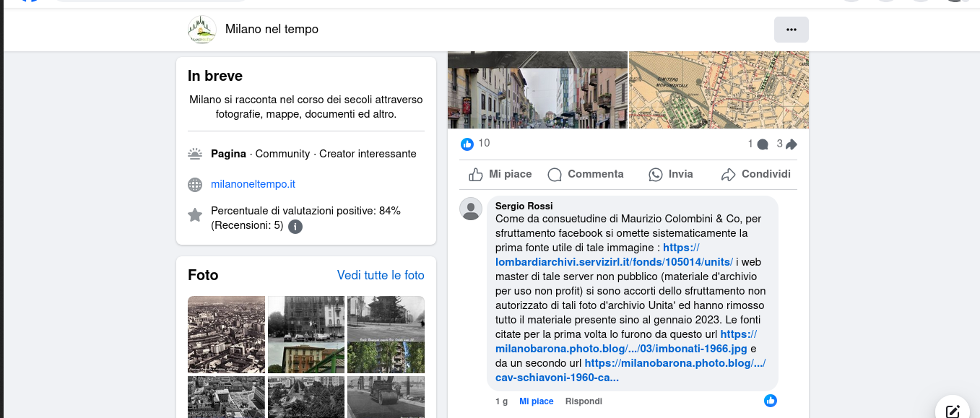Click the Milano nel tempo page logo
Image resolution: width=980 pixels, height=418 pixels.
pos(201,30)
